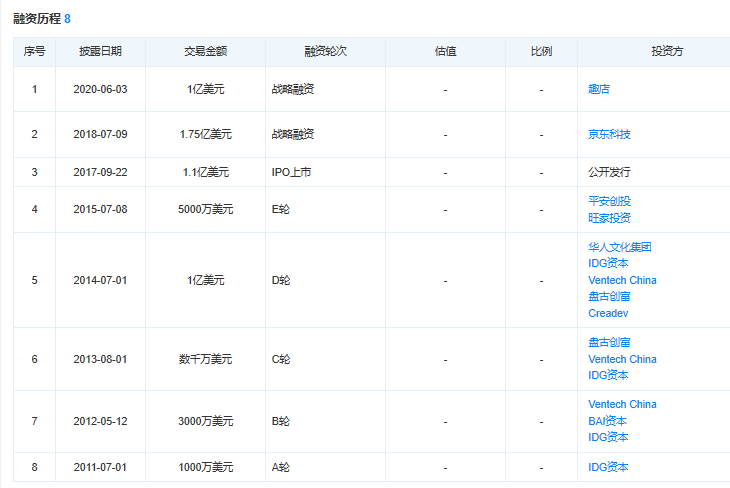Image resolution: width=730 pixels, height=488 pixels.
Task: Open 盘古创富 link in D轮 row
Action: [x=609, y=296]
